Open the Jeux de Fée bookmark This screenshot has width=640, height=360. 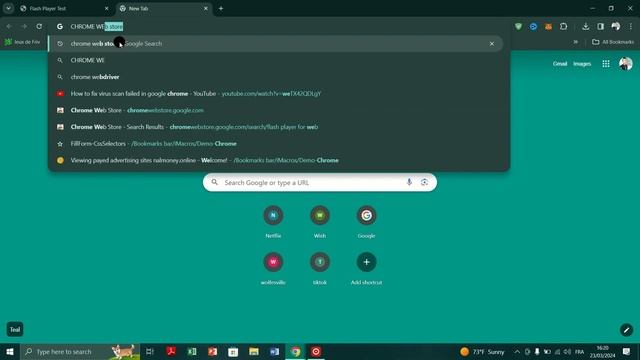22,42
